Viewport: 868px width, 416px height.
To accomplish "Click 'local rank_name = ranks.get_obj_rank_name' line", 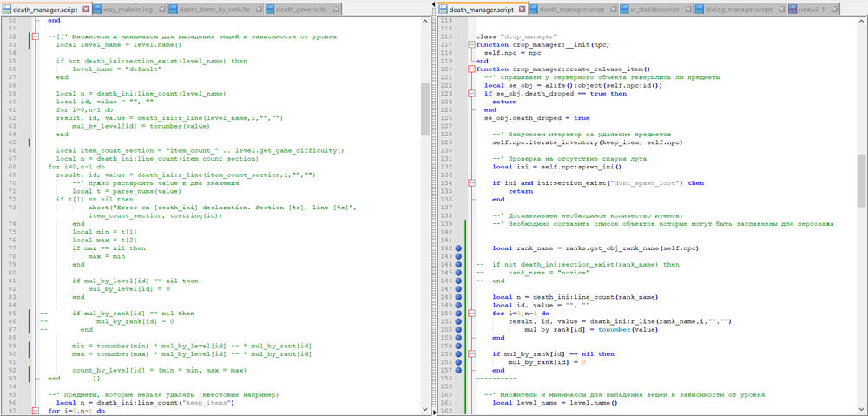I will 596,248.
